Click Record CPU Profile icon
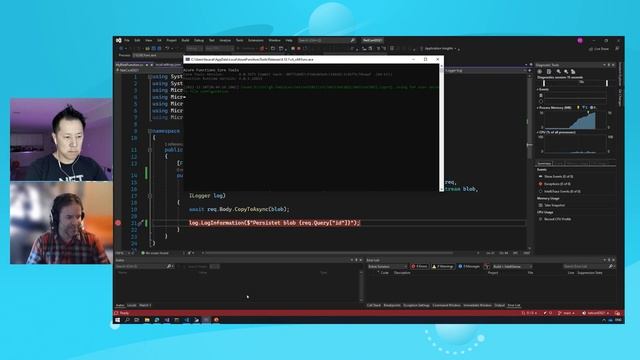The width and height of the screenshot is (640, 360). [540, 219]
